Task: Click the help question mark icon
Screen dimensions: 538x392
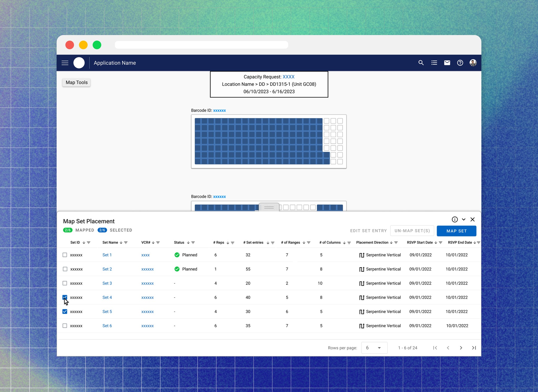Action: tap(460, 63)
